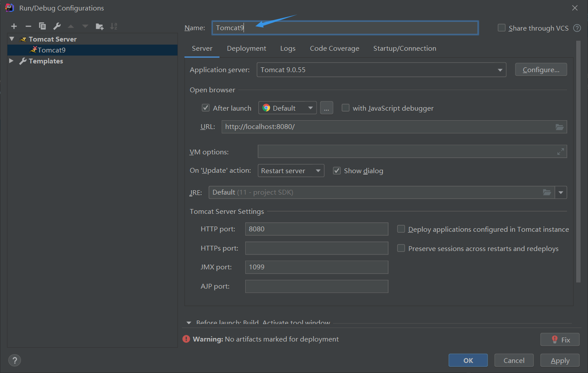Switch to the Code Coverage tab

(334, 49)
